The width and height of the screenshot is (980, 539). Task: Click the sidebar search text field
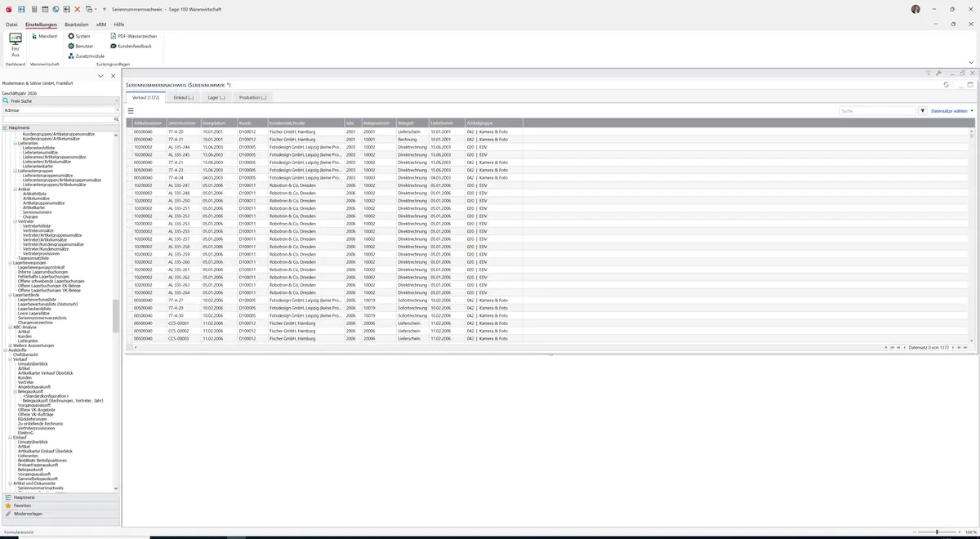pyautogui.click(x=57, y=119)
